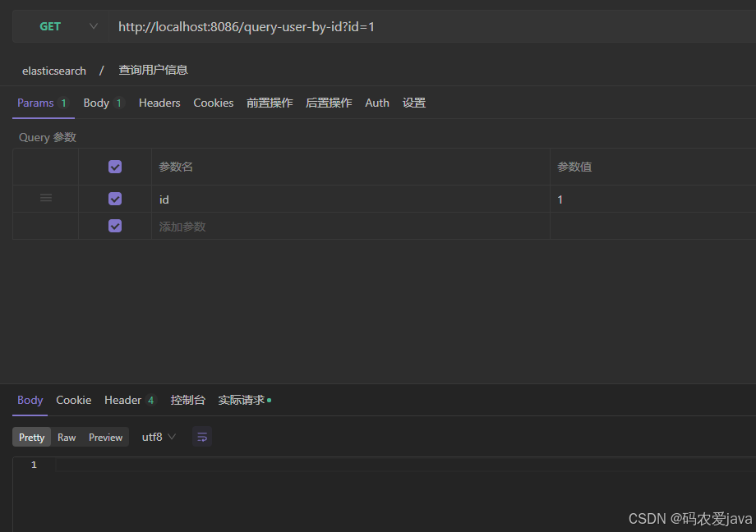
Task: Open the 设置 tab
Action: (414, 103)
